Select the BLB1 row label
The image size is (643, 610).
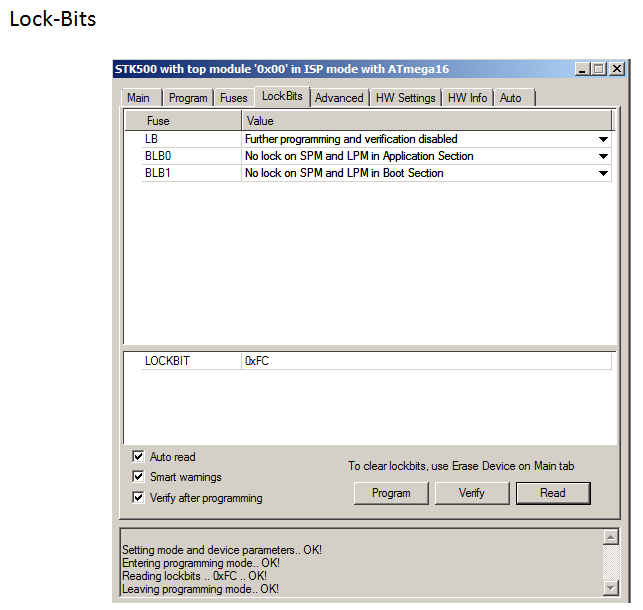[x=158, y=173]
